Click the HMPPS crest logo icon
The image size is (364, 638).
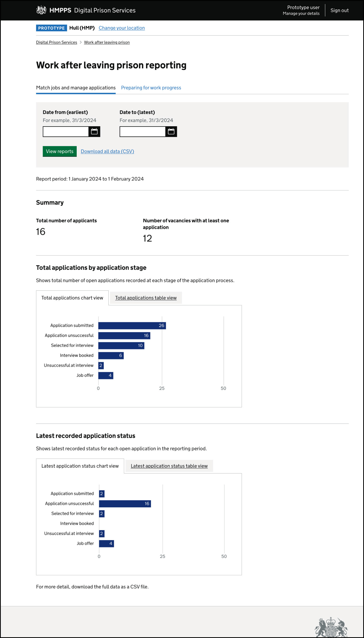41,10
